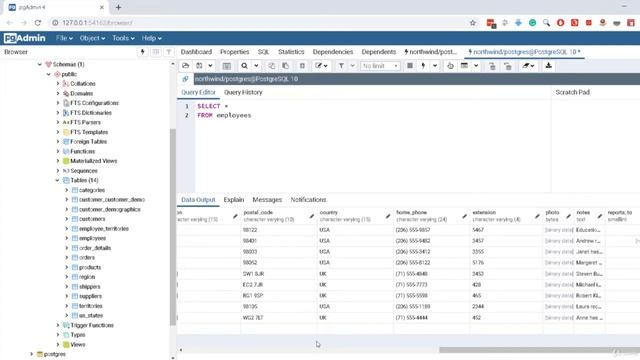Open the Object menu
The height and width of the screenshot is (360, 640).
pyautogui.click(x=92, y=38)
